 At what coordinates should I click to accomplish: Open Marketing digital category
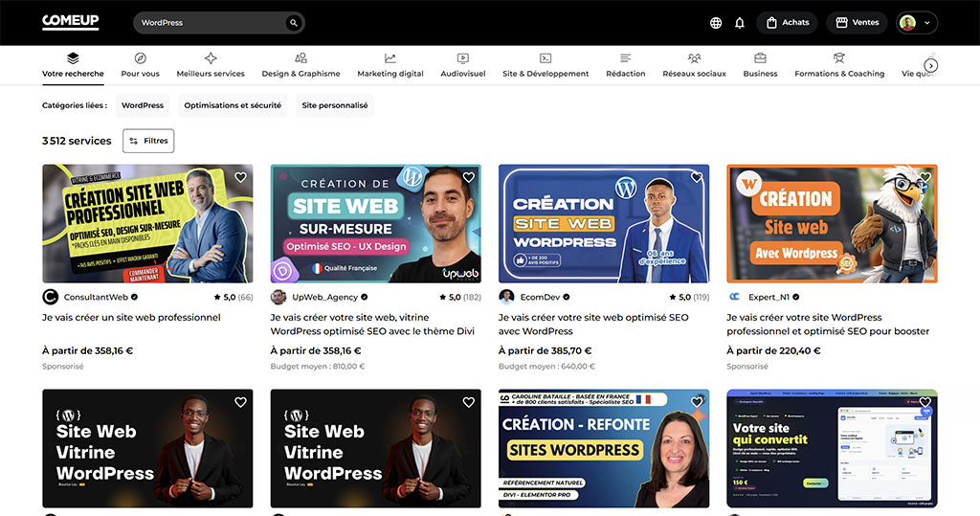[x=390, y=66]
